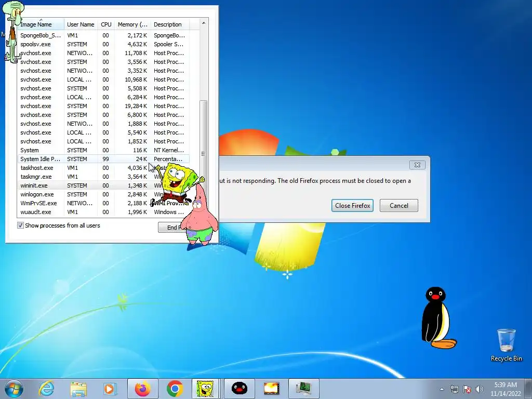
Task: Select the WmiPrvSE.exe process
Action: coord(103,203)
